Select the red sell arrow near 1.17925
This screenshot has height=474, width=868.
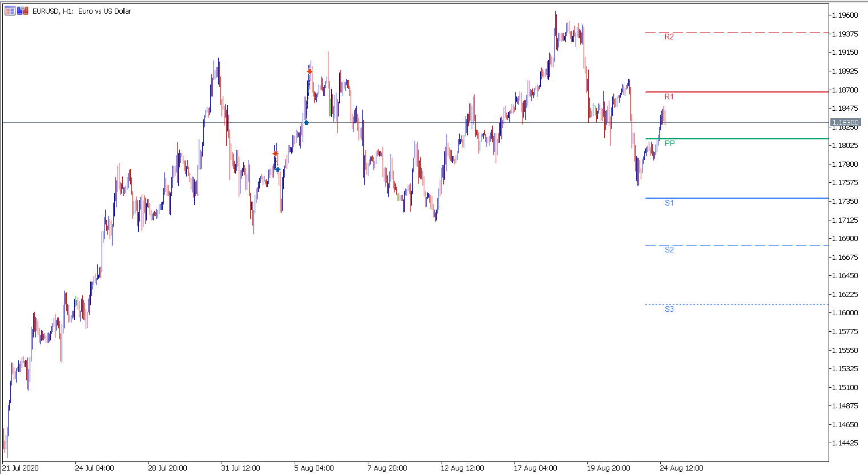[x=275, y=154]
